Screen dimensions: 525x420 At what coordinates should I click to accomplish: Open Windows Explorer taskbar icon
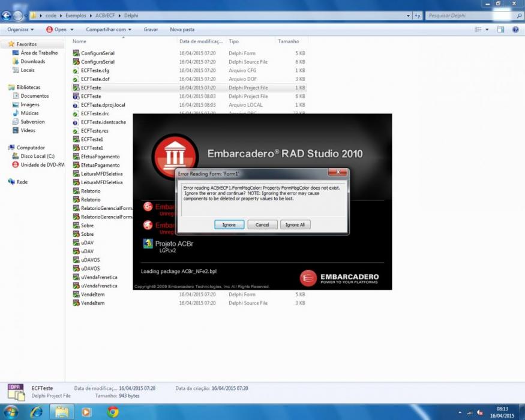click(62, 412)
